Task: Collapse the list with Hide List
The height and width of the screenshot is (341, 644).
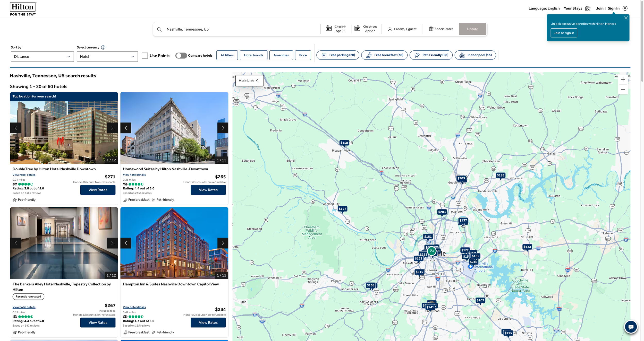Action: pos(249,81)
